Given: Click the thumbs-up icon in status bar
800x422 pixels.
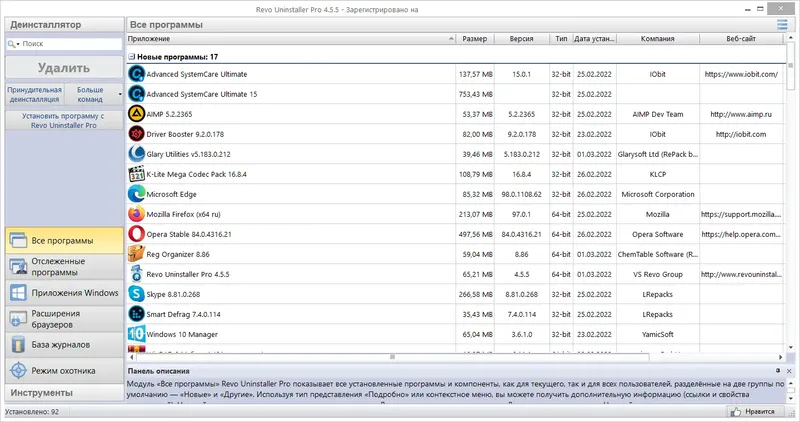Looking at the screenshot, I should point(735,411).
